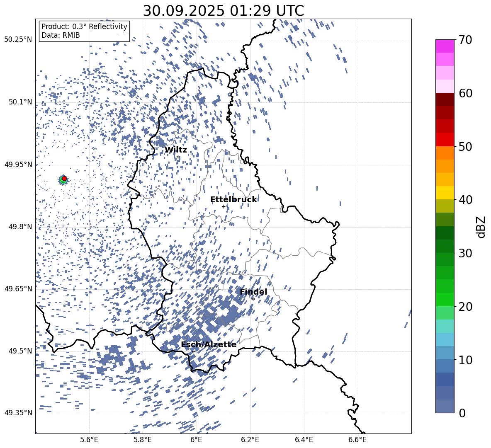
Task: Pick the bright green swatch above 20 dBZ
Action: coord(445,299)
